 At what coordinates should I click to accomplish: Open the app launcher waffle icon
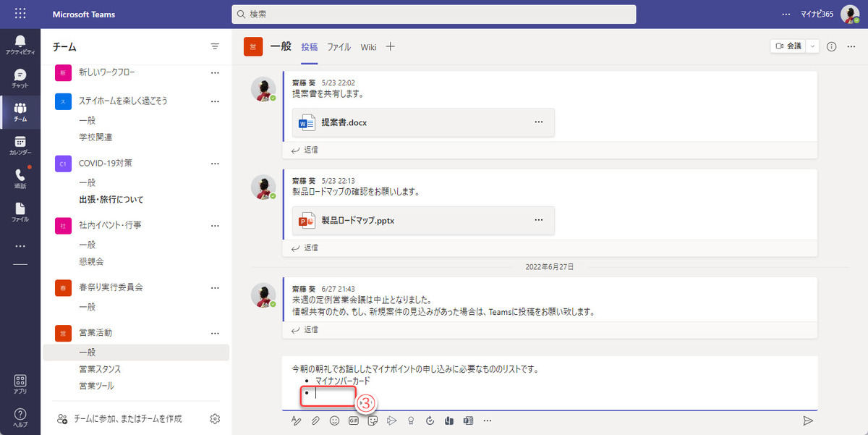tap(20, 14)
